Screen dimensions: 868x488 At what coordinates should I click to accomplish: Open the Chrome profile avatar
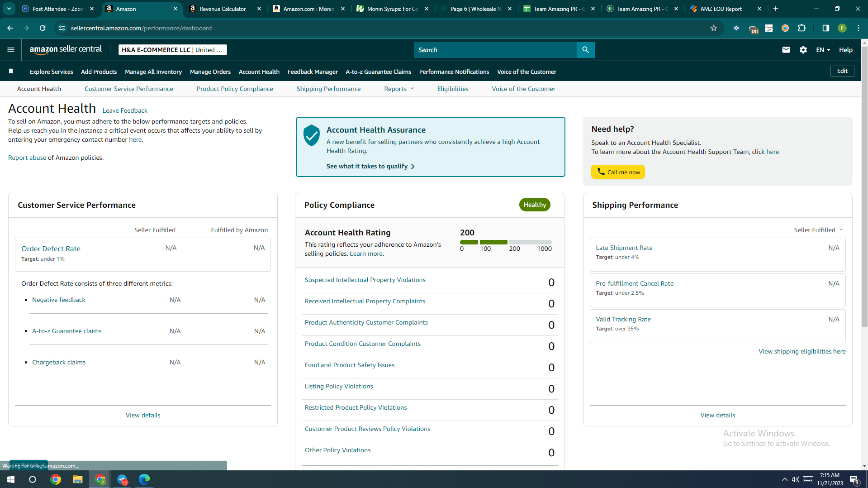[x=842, y=28]
